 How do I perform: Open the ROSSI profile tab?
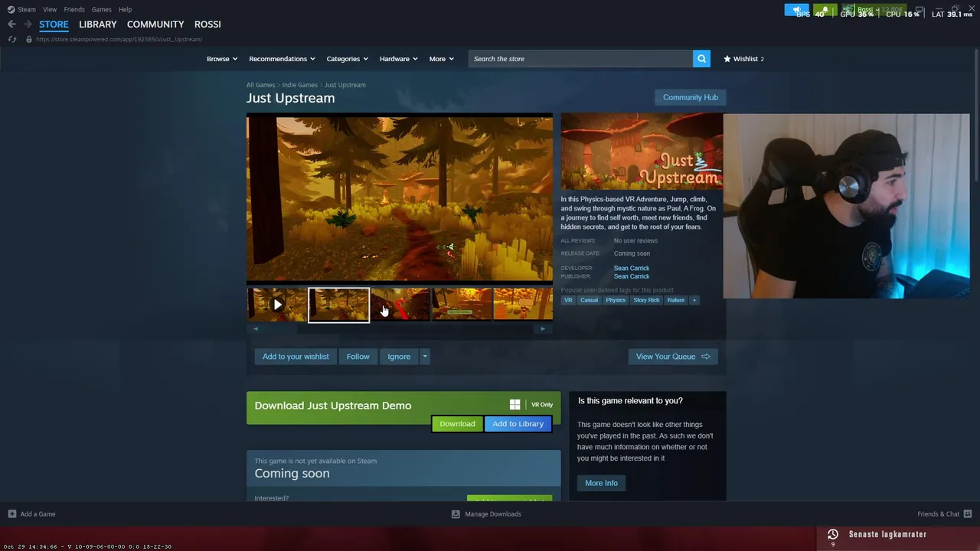(207, 24)
